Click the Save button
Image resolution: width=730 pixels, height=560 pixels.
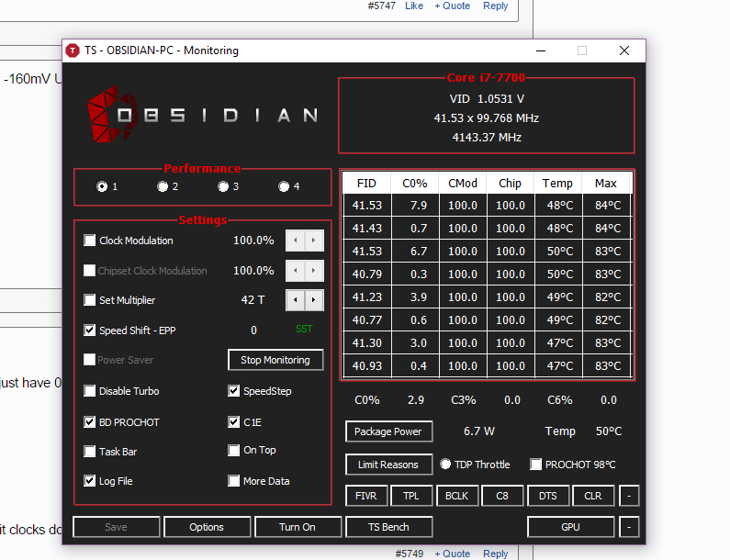[x=116, y=527]
